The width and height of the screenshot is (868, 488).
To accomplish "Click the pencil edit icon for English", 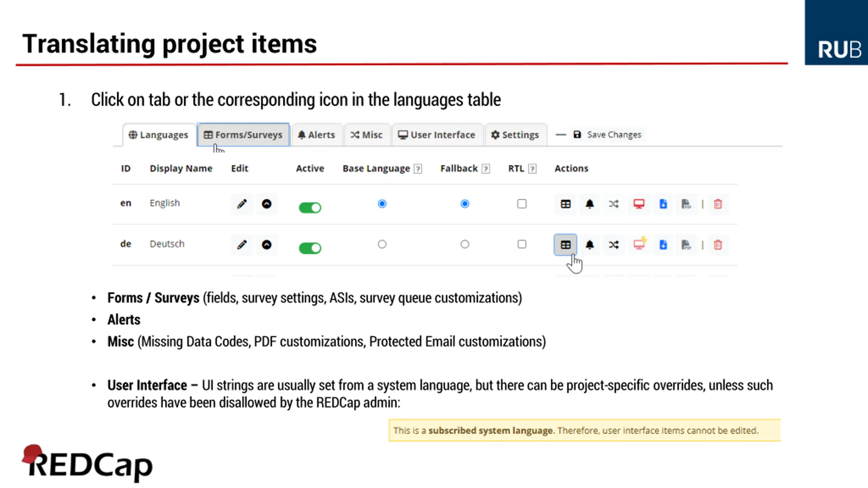I will click(242, 204).
